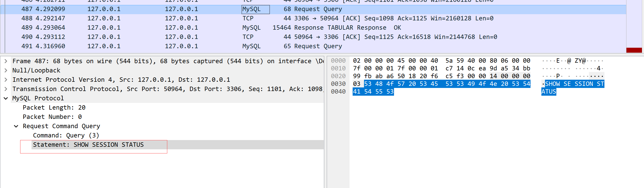Expand the Internet Protocol Version 4 row

(x=6, y=80)
